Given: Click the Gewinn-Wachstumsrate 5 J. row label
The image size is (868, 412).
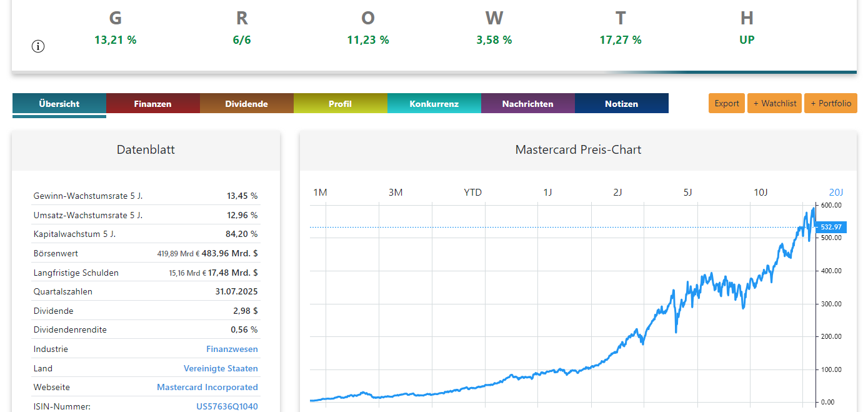Looking at the screenshot, I should (88, 196).
